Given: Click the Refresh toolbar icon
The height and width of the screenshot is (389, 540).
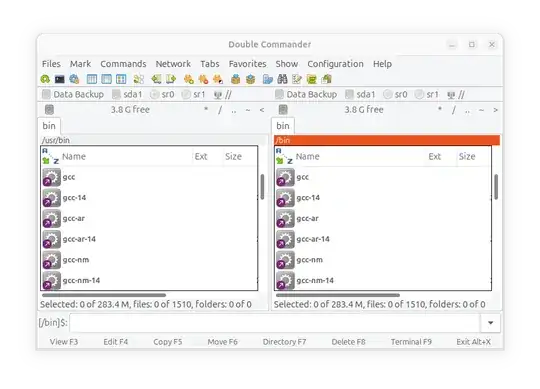Looking at the screenshot, I should [45, 79].
